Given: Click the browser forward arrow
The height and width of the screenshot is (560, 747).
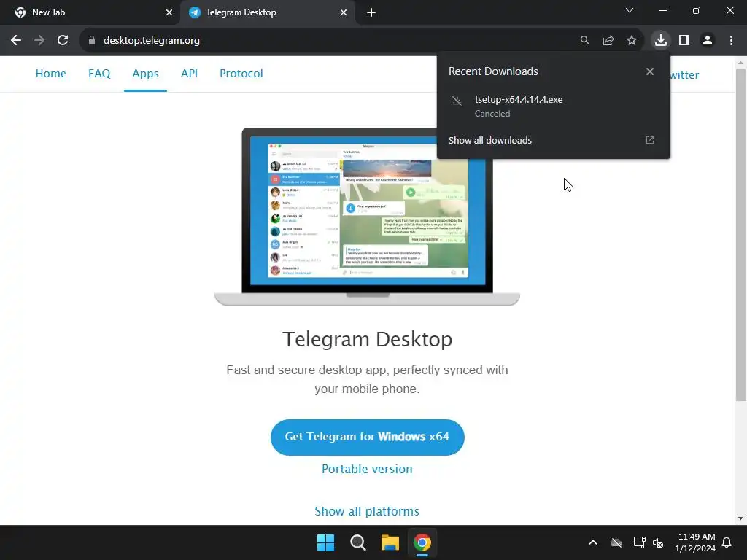Looking at the screenshot, I should [39, 41].
